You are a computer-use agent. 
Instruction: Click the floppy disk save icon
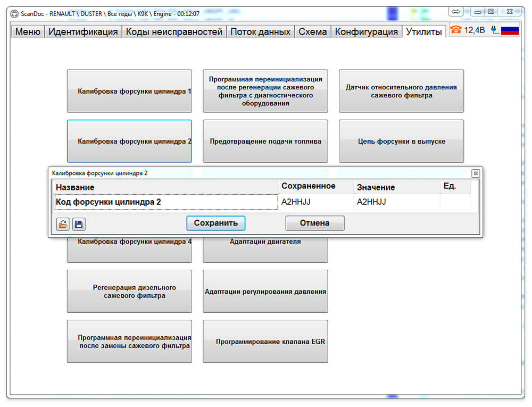tap(79, 224)
